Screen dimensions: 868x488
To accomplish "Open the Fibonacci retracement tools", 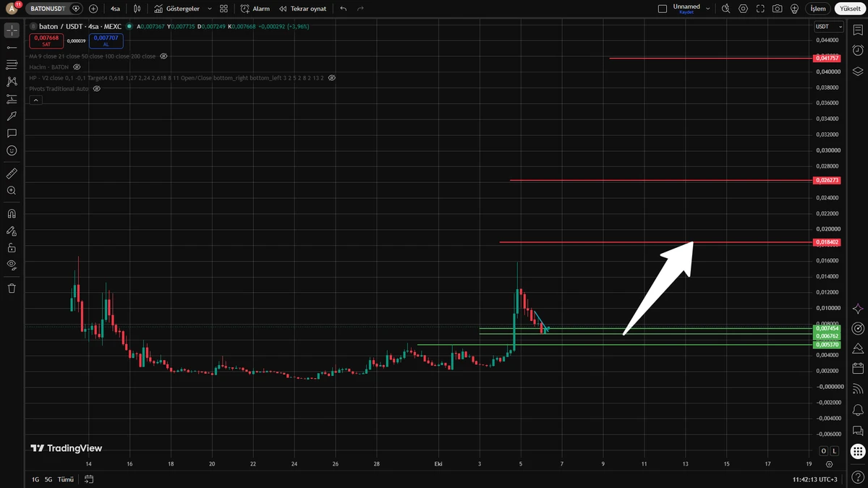I will point(12,65).
